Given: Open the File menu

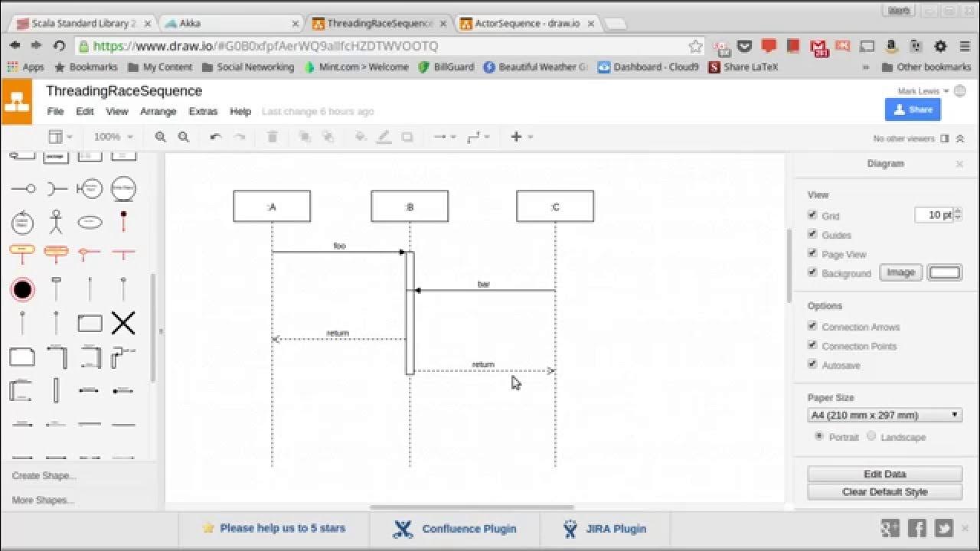Looking at the screenshot, I should pos(55,112).
